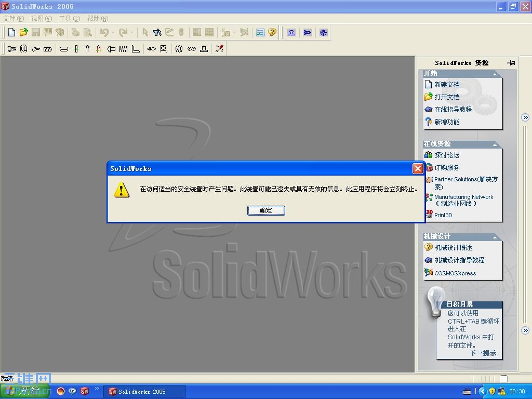Open the 文件(F) menu

pos(14,18)
